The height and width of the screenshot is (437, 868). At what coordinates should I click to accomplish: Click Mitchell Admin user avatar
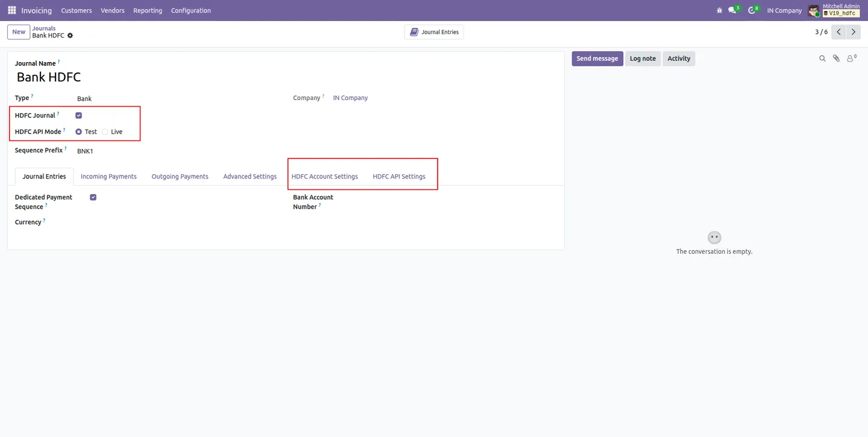[814, 10]
